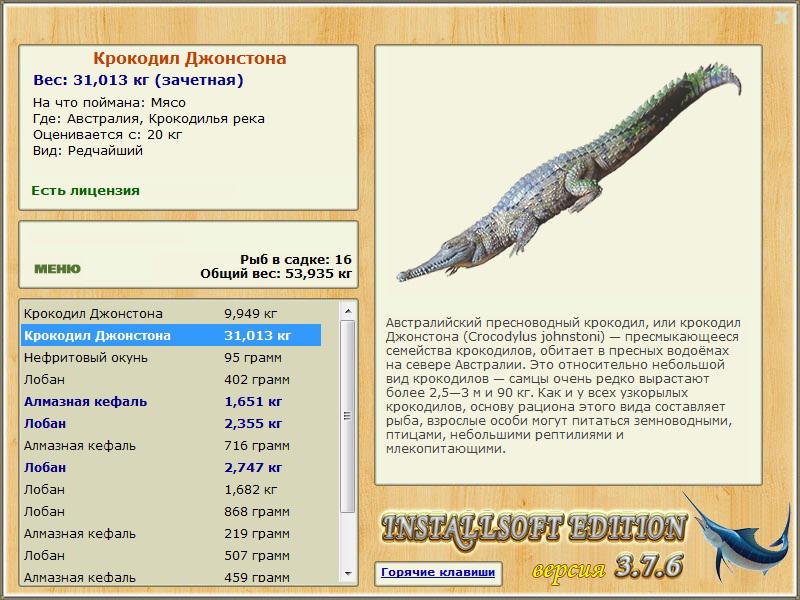Select Лобан 868 грамм row
Image resolution: width=800 pixels, height=600 pixels.
click(x=171, y=511)
